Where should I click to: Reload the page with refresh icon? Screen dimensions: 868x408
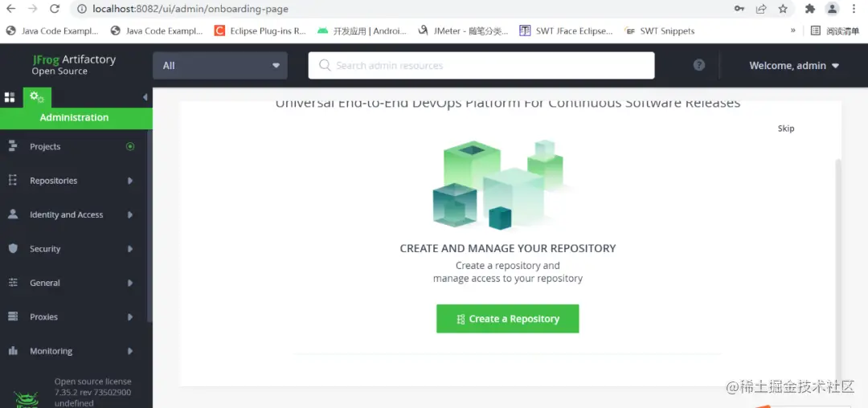click(x=55, y=9)
